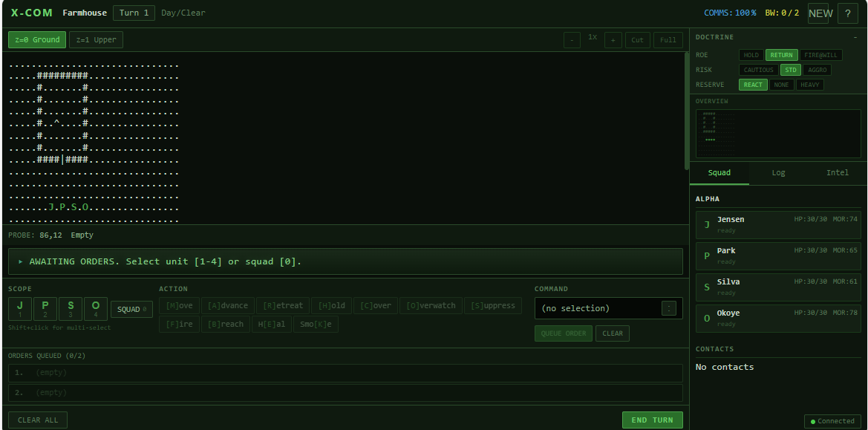Select the whole SQUAD scope
Screen dimensions: 868x430
(131, 310)
